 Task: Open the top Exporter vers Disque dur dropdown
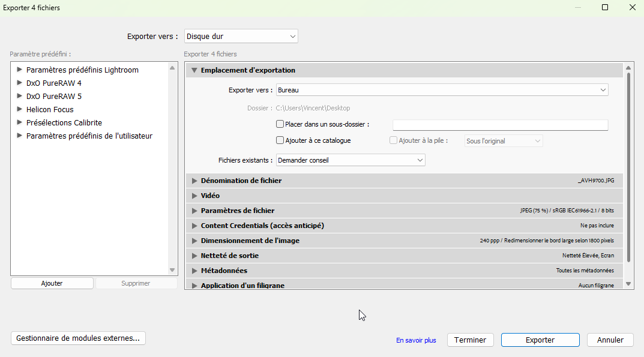click(241, 36)
